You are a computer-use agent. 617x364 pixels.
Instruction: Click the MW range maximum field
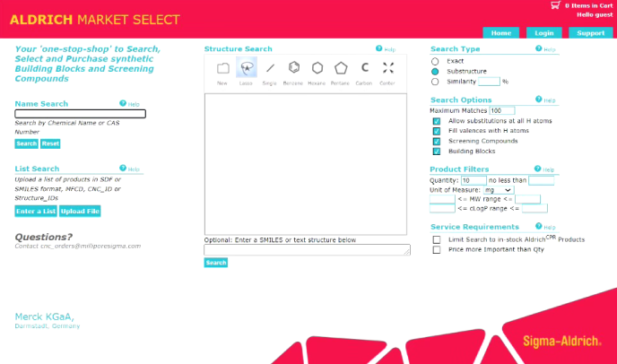tap(527, 199)
